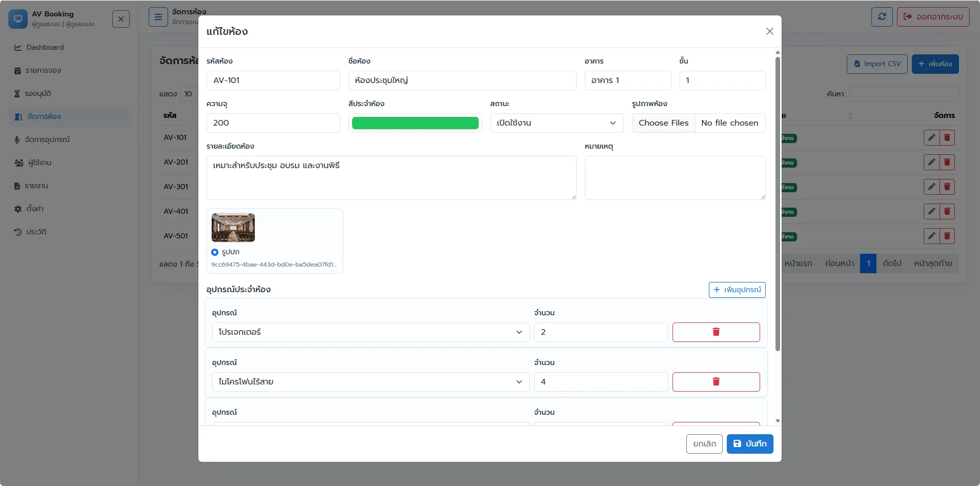Edit room AV-401 pencil icon

click(931, 211)
